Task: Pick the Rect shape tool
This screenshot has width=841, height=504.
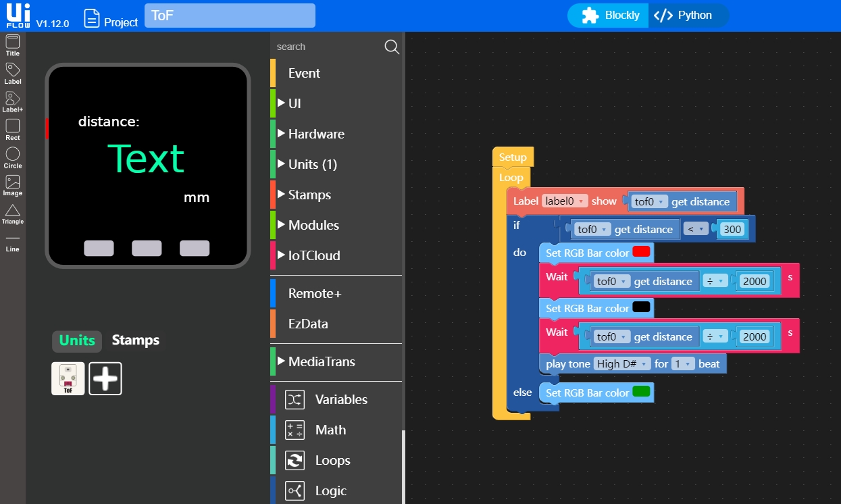Action: 13,128
